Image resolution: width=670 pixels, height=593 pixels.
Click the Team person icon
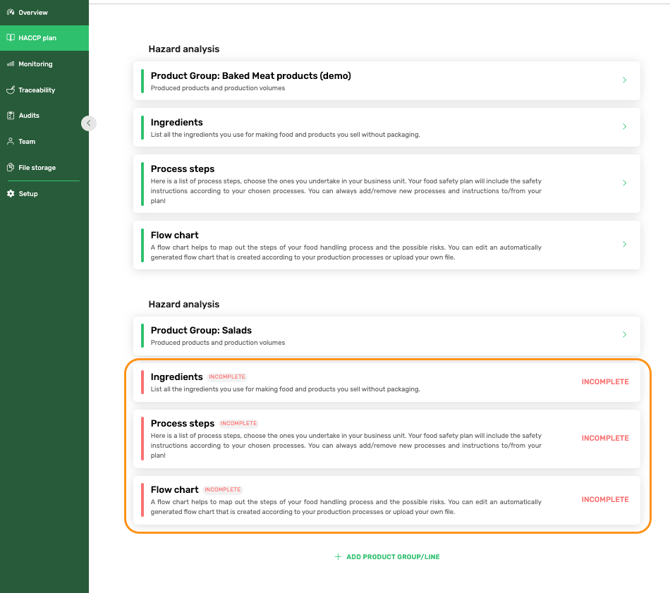coord(10,141)
